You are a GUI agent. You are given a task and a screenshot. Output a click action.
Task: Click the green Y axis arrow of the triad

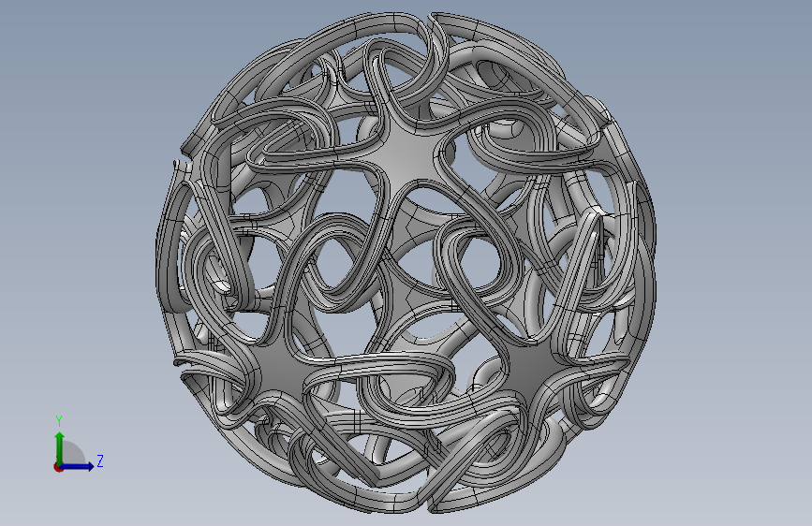60,447
